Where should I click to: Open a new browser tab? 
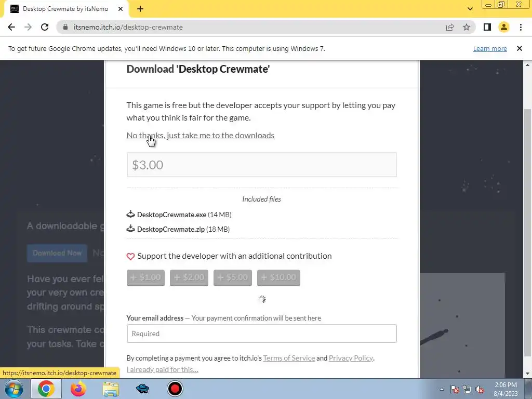point(140,9)
